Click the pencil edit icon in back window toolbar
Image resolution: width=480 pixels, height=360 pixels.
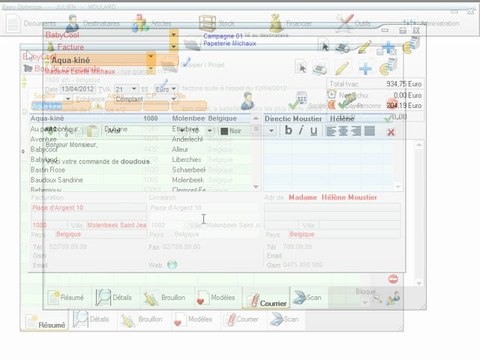click(x=342, y=68)
